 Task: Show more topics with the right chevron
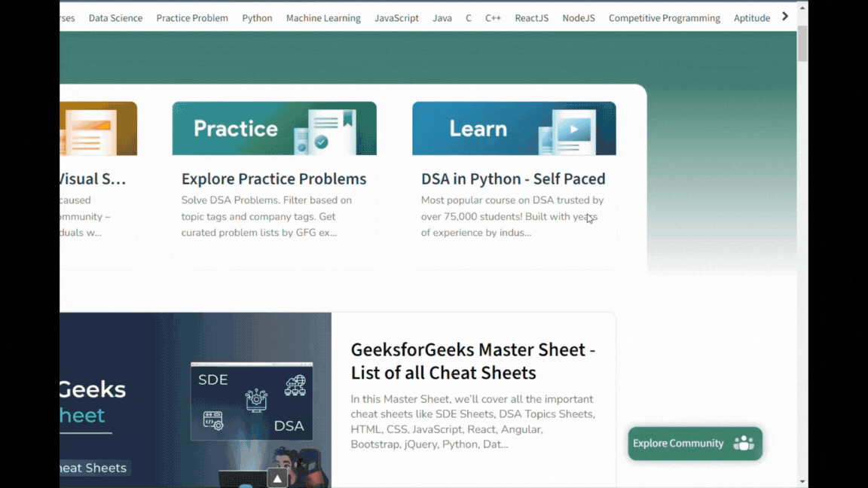click(x=785, y=17)
